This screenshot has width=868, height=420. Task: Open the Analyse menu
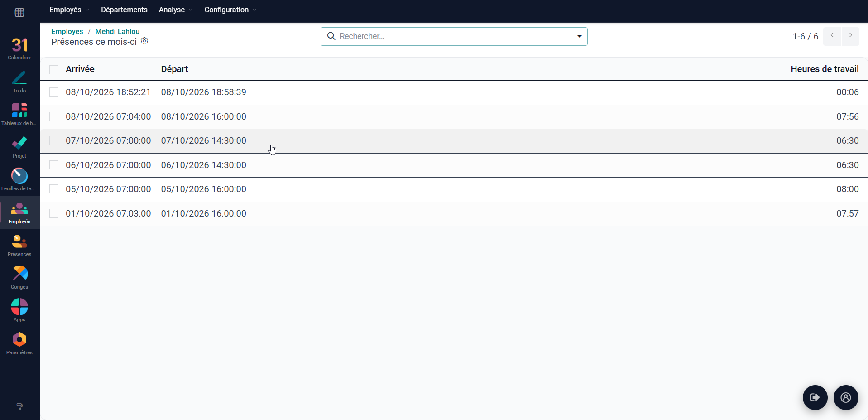176,10
